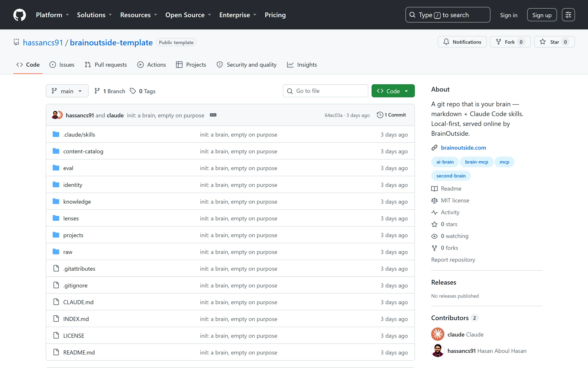Screen dimensions: 588x368
Task: Switch to the Actions tab
Action: pyautogui.click(x=151, y=65)
